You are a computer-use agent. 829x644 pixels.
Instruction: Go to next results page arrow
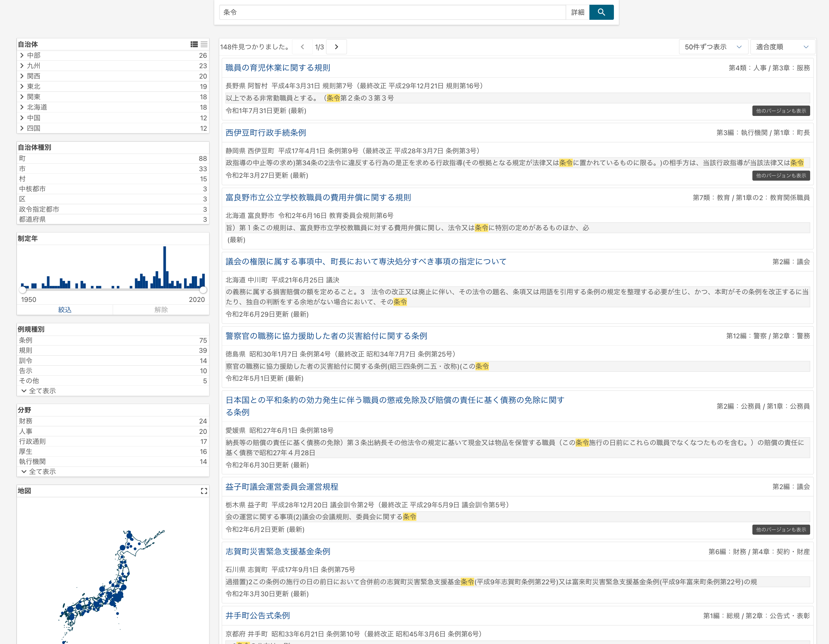[336, 47]
